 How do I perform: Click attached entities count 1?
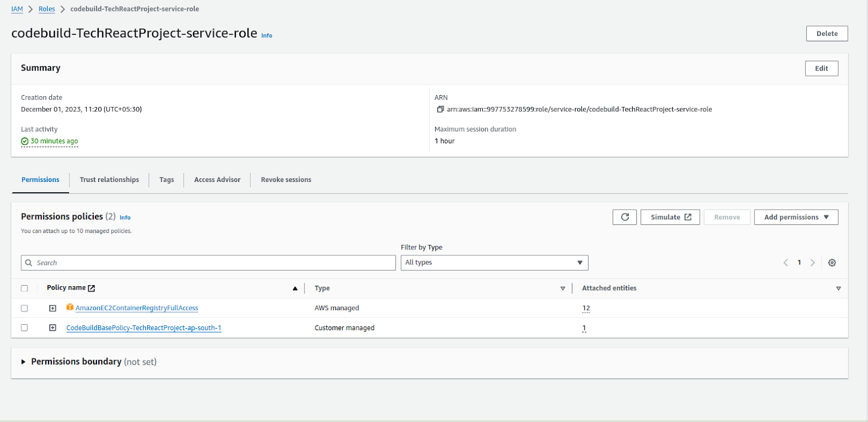click(584, 328)
